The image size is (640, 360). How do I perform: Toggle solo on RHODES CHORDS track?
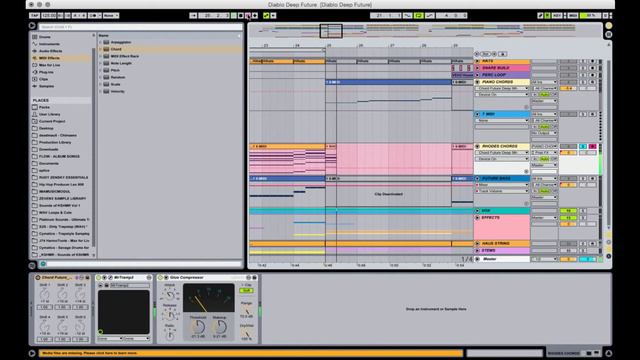click(x=583, y=146)
